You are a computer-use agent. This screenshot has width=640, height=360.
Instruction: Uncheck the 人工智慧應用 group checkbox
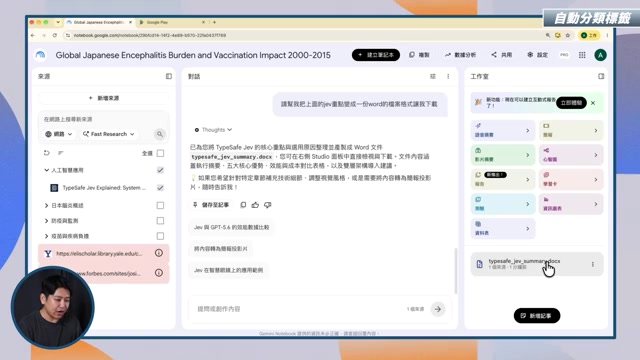(x=160, y=170)
